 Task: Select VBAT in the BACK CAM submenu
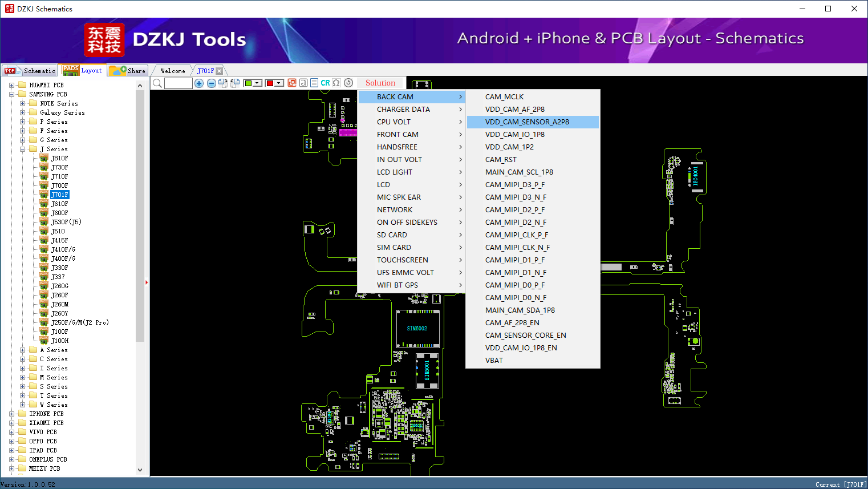(533, 361)
